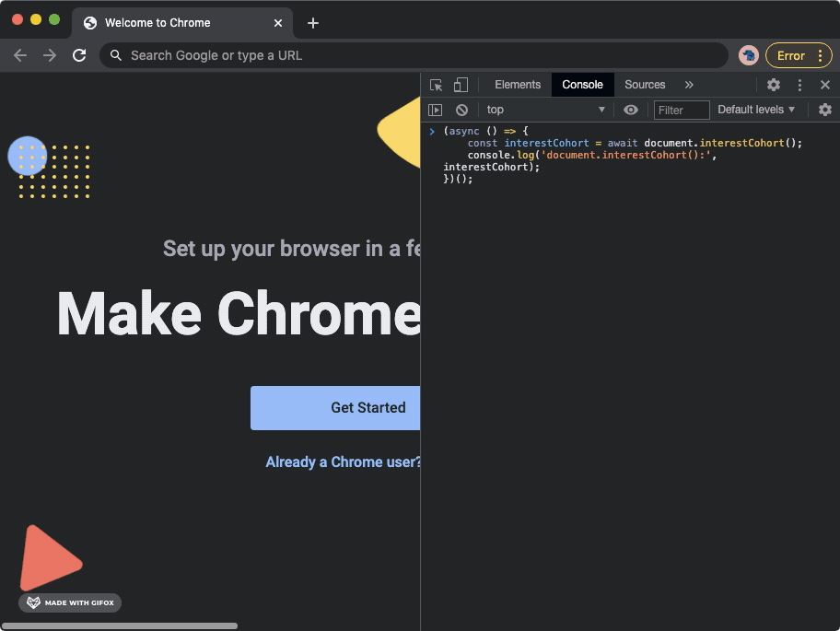This screenshot has width=840, height=631.
Task: Open console settings gear
Action: [x=825, y=110]
